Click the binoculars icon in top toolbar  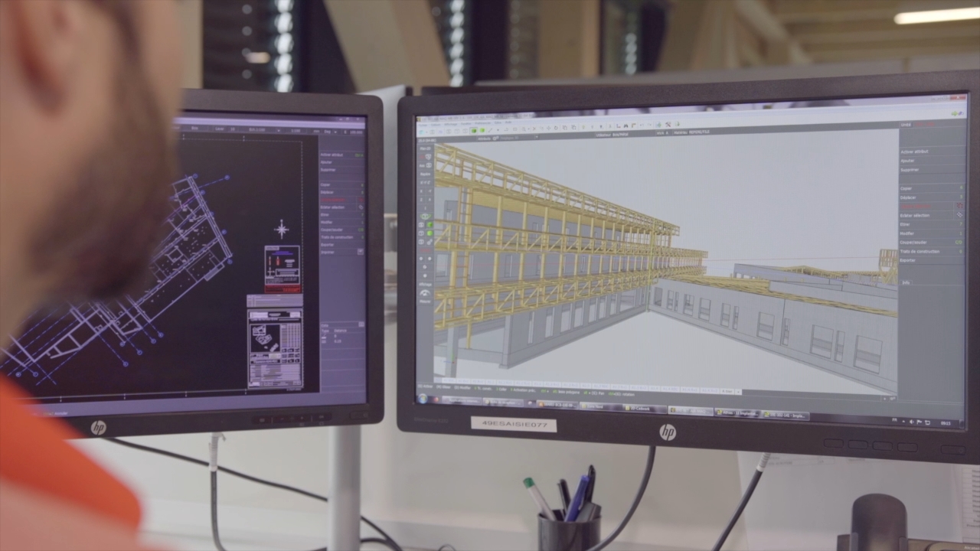[x=626, y=124]
